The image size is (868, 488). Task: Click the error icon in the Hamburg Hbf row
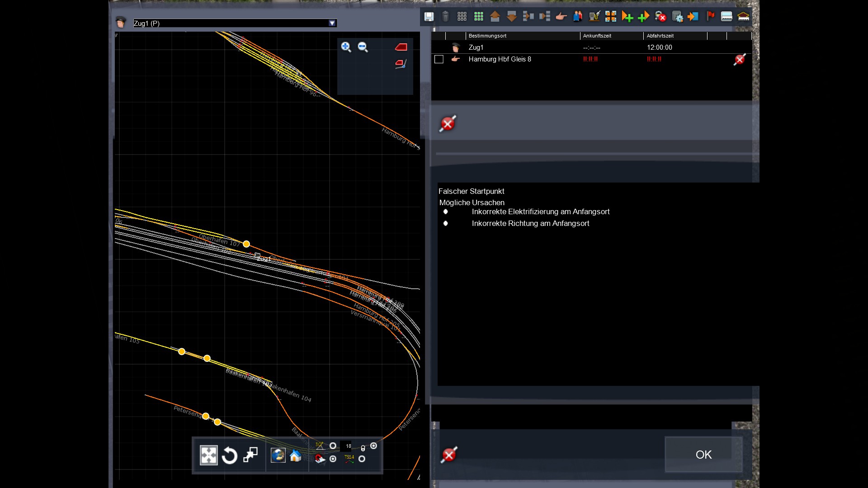pyautogui.click(x=740, y=60)
